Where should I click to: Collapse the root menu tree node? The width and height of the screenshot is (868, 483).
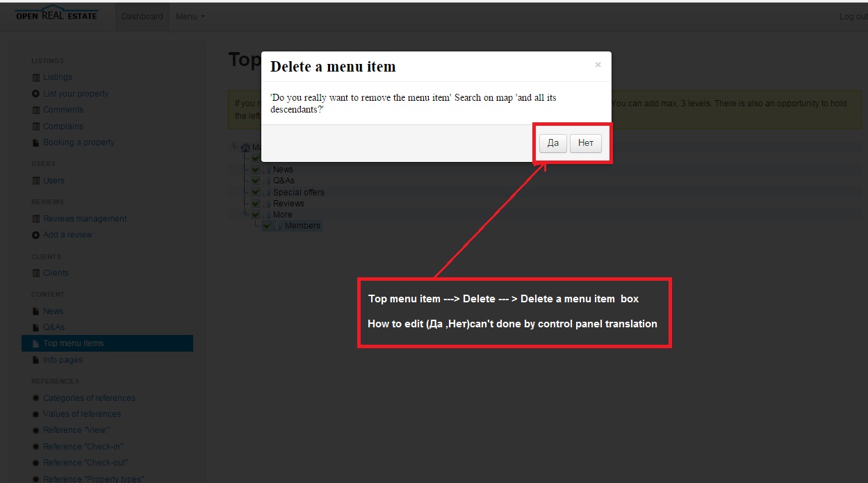234,147
